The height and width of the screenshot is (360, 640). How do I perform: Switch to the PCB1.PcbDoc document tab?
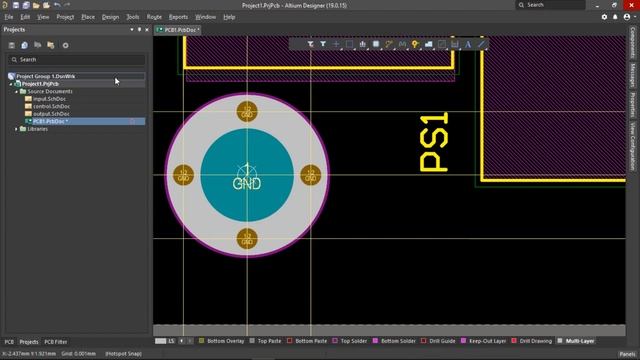pyautogui.click(x=178, y=30)
